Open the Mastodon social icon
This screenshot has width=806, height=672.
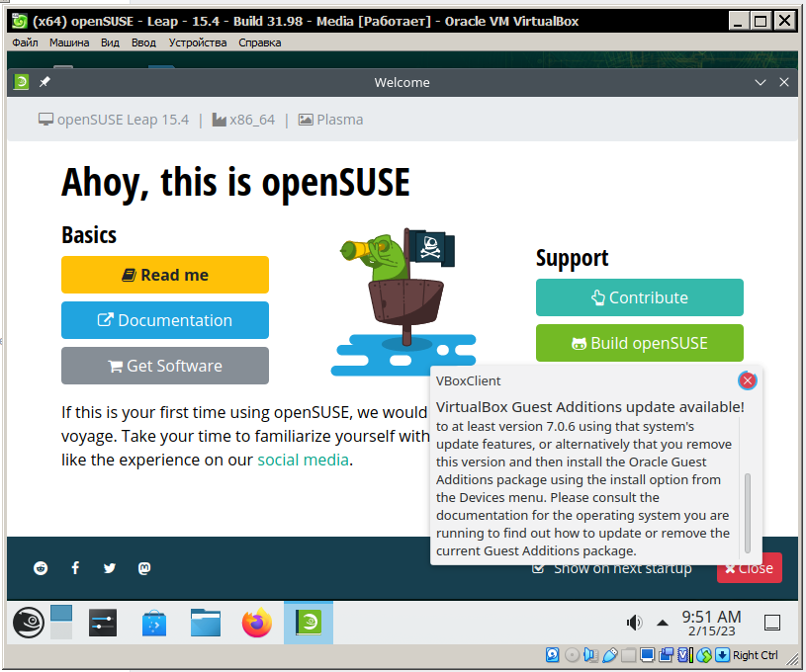pos(144,567)
